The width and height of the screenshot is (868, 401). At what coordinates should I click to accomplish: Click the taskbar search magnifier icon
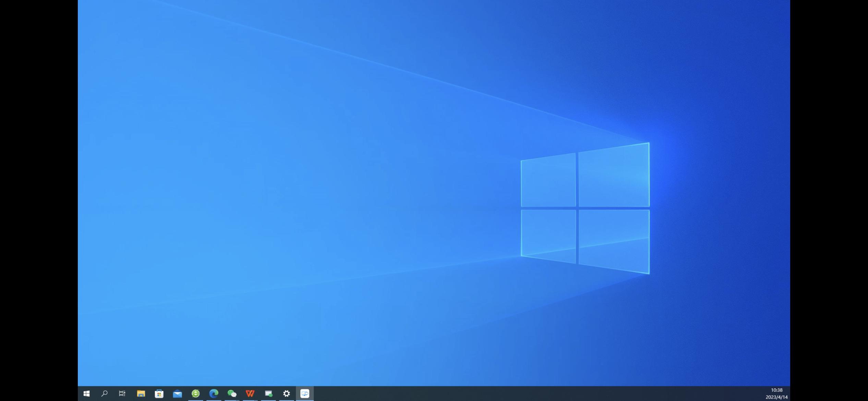click(105, 393)
